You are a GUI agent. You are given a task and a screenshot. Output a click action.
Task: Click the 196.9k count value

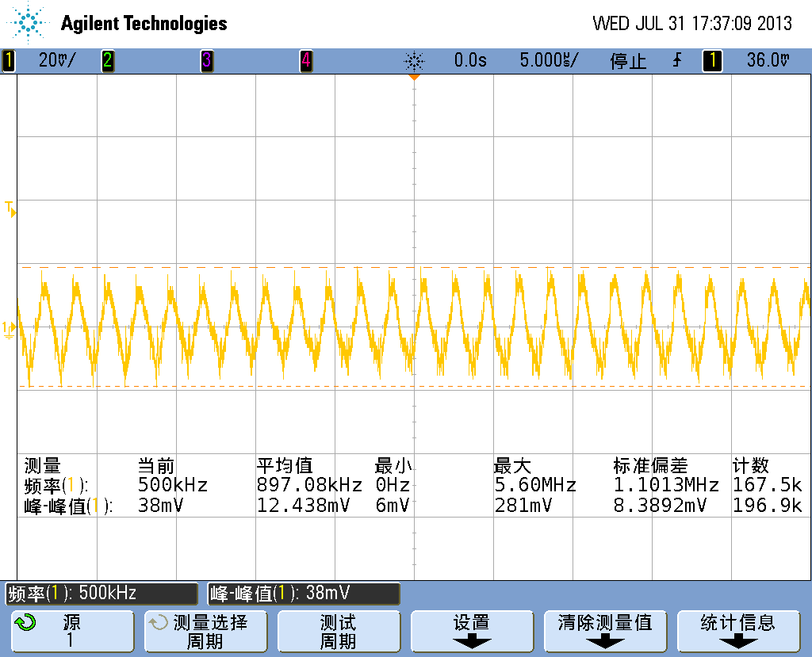tap(767, 506)
